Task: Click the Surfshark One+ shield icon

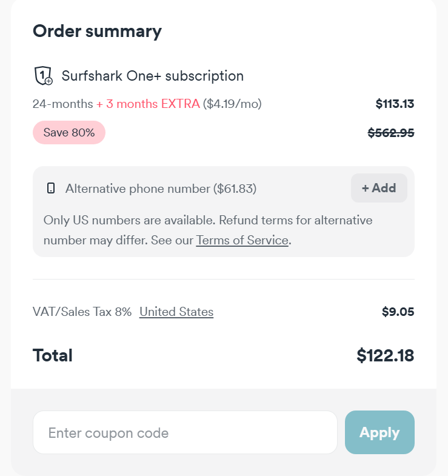Action: [42, 76]
